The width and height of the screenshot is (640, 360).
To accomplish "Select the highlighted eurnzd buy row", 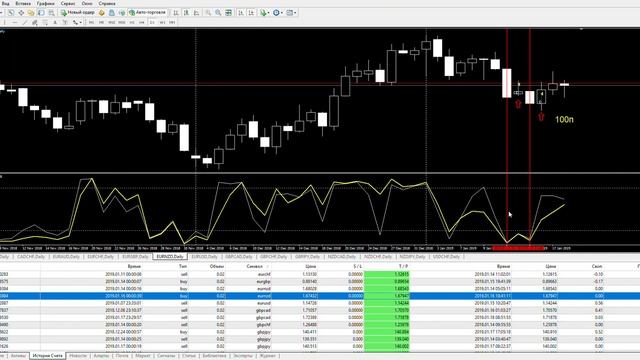I will pyautogui.click(x=320, y=296).
